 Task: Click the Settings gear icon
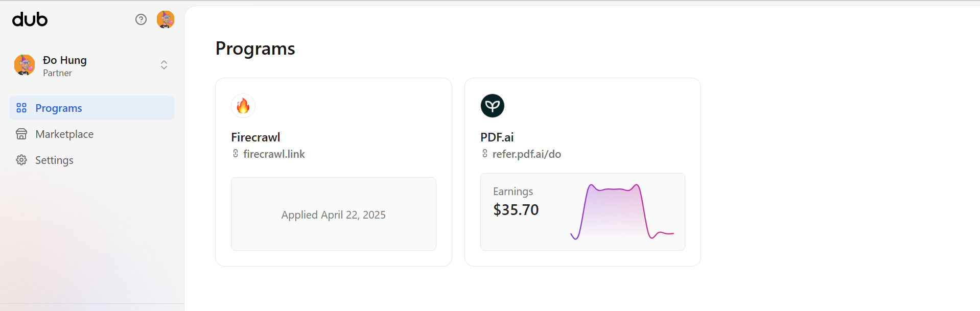pos(21,160)
